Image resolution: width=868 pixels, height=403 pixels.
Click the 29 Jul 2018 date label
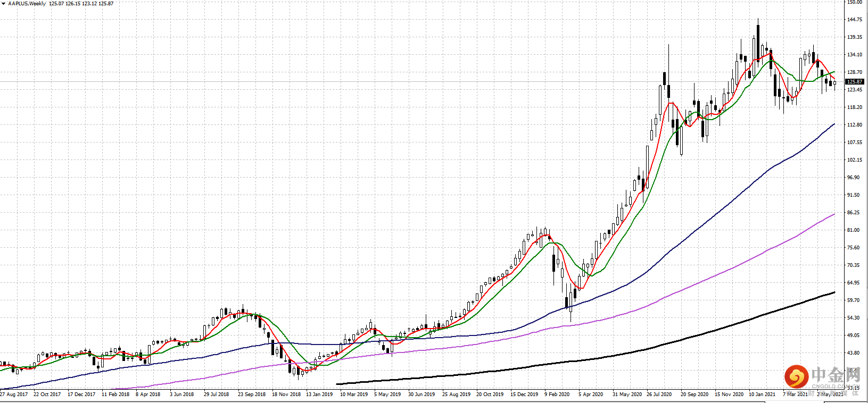217,394
